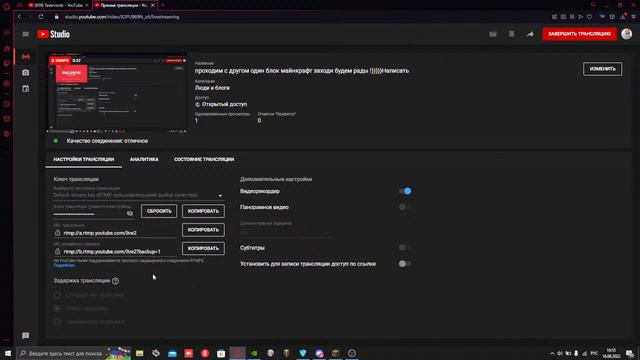Image resolution: width=640 pixels, height=360 pixels.
Task: Open the account avatar menu
Action: (627, 34)
